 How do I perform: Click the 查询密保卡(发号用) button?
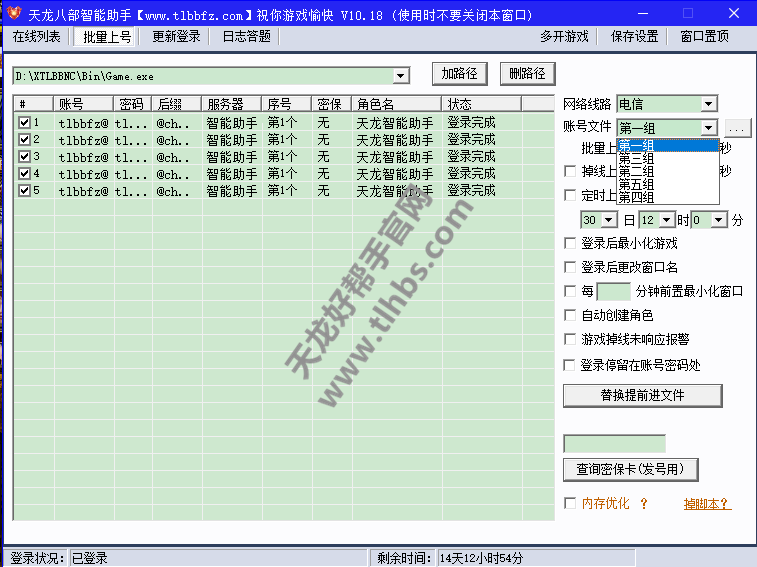tap(631, 469)
